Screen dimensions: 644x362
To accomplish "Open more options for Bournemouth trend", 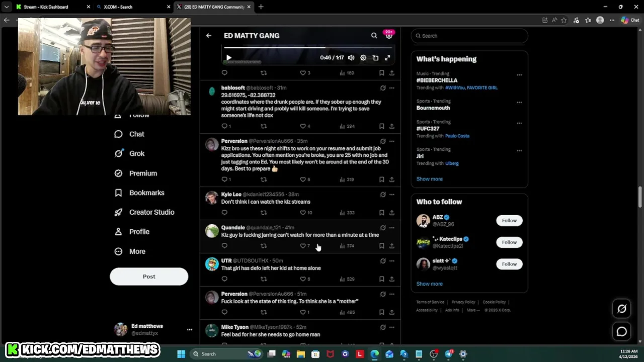I will coord(519,103).
